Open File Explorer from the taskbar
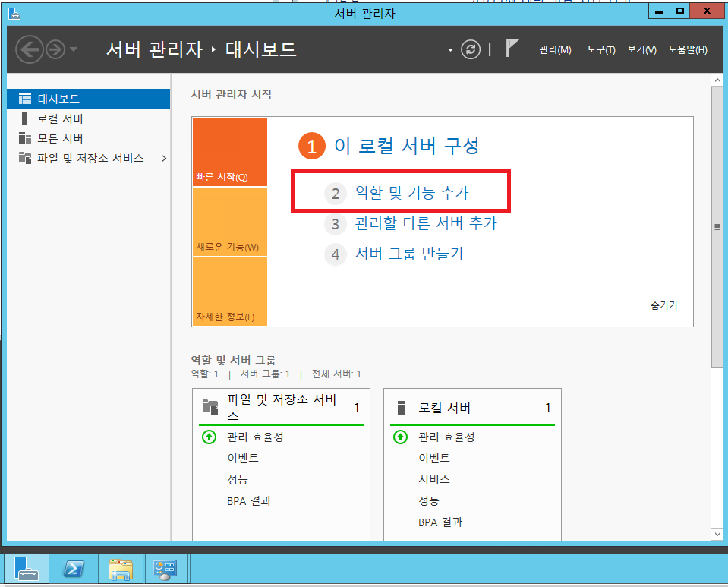 click(x=121, y=569)
